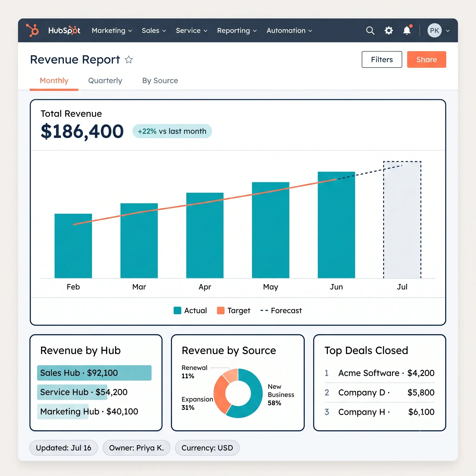Open the Marketing dropdown menu
Viewport: 476px width, 476px height.
[112, 30]
